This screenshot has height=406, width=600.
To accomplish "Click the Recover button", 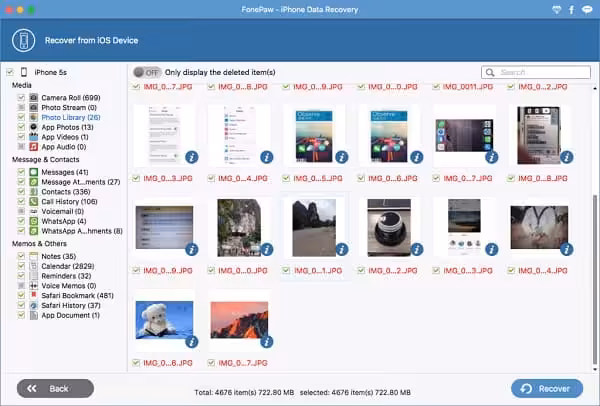I will [x=547, y=388].
